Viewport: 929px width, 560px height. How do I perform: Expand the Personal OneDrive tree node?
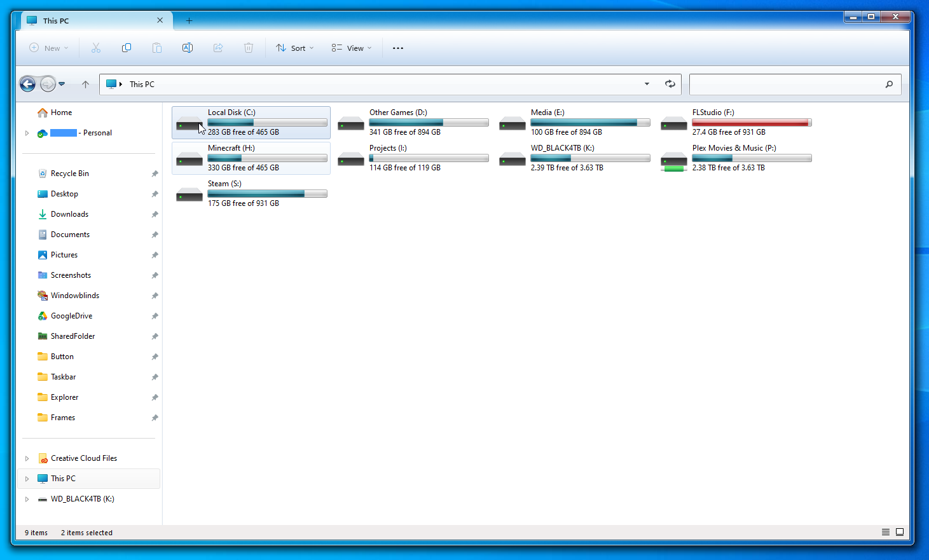pyautogui.click(x=27, y=133)
